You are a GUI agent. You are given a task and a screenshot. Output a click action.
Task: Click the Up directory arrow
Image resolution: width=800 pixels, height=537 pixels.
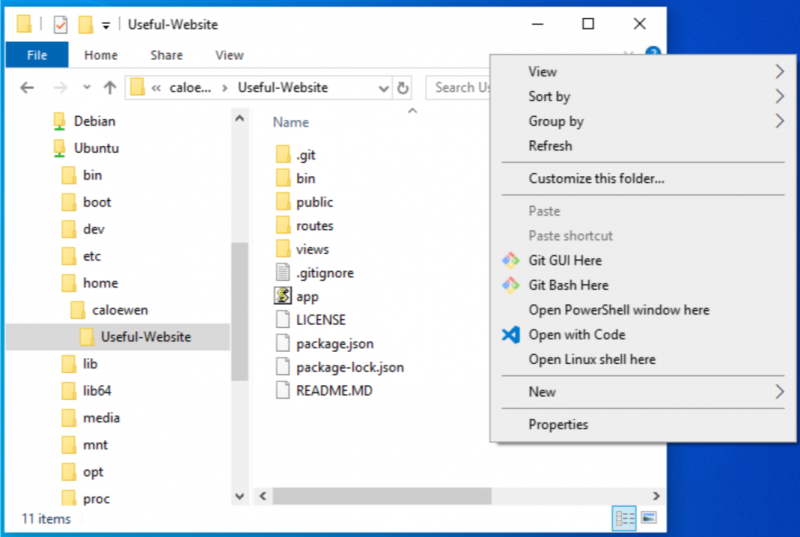pos(108,88)
